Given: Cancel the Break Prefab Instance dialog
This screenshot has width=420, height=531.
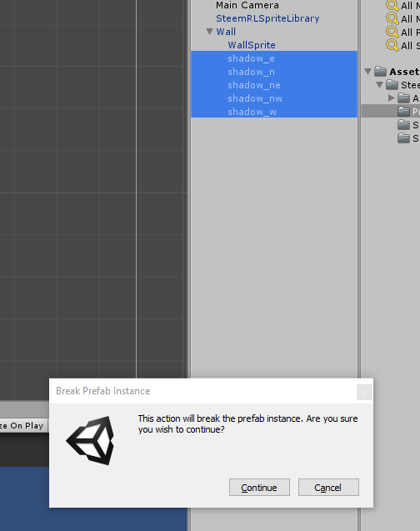Looking at the screenshot, I should (328, 488).
